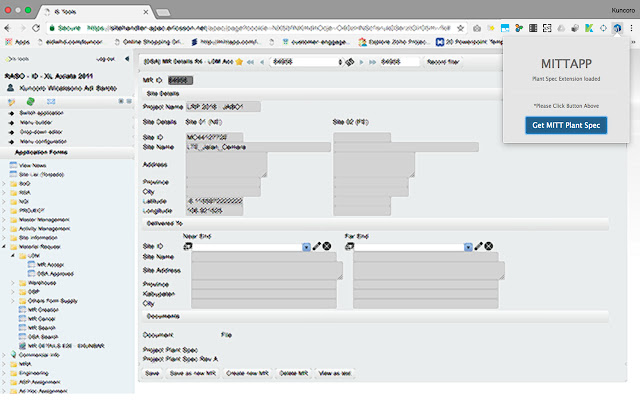Viewport: 640px width, 400px height.
Task: Open Drop-down editor
Action: pyautogui.click(x=41, y=132)
